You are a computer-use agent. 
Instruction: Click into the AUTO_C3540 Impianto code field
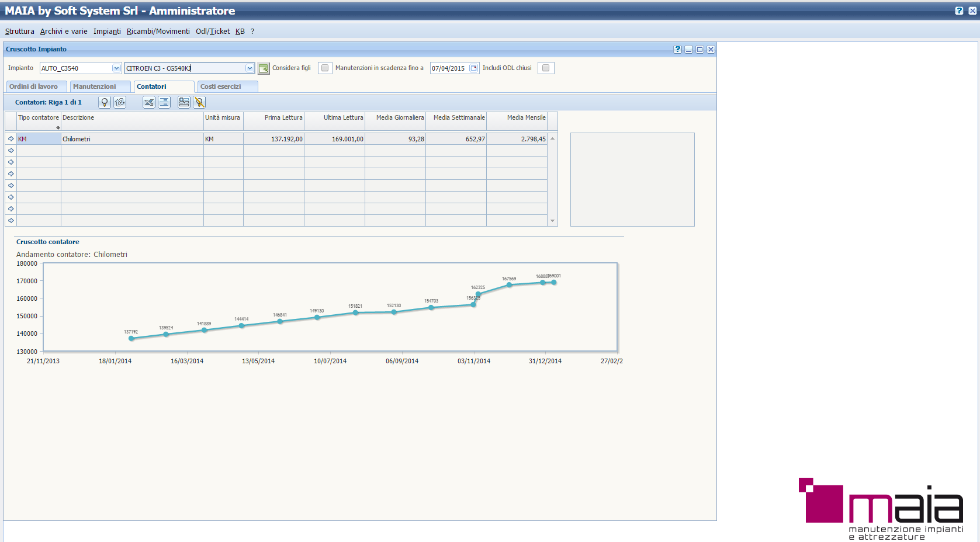pos(76,68)
